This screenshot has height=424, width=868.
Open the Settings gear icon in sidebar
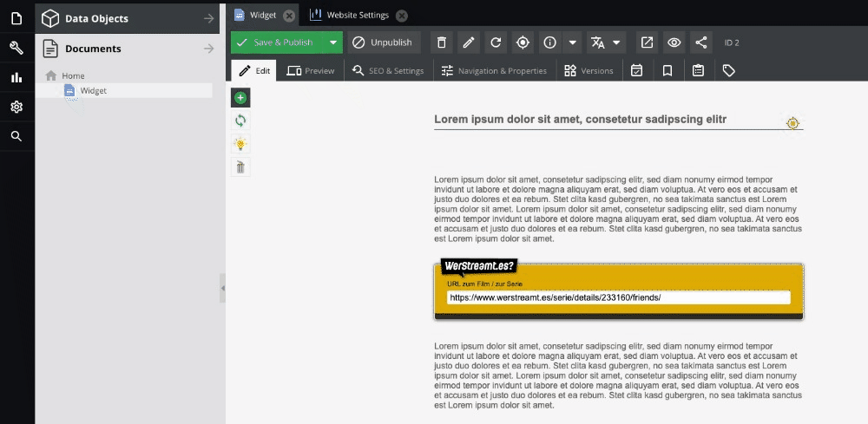click(x=16, y=107)
